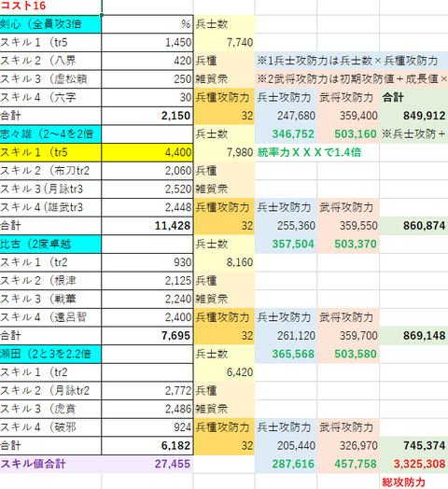Select the 359,400 general attack value
Viewport: 448px width, 489px height.
click(348, 116)
